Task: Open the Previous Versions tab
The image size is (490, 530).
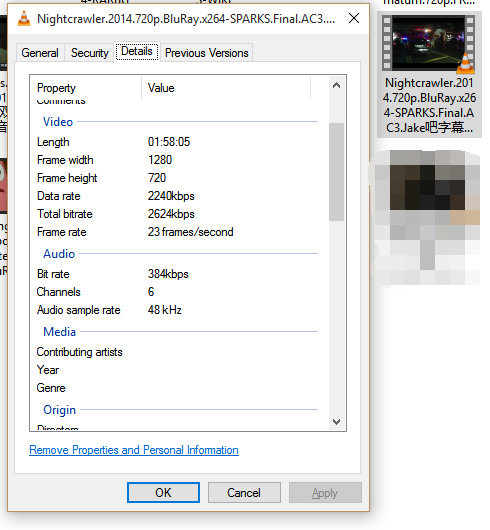Action: [x=206, y=53]
